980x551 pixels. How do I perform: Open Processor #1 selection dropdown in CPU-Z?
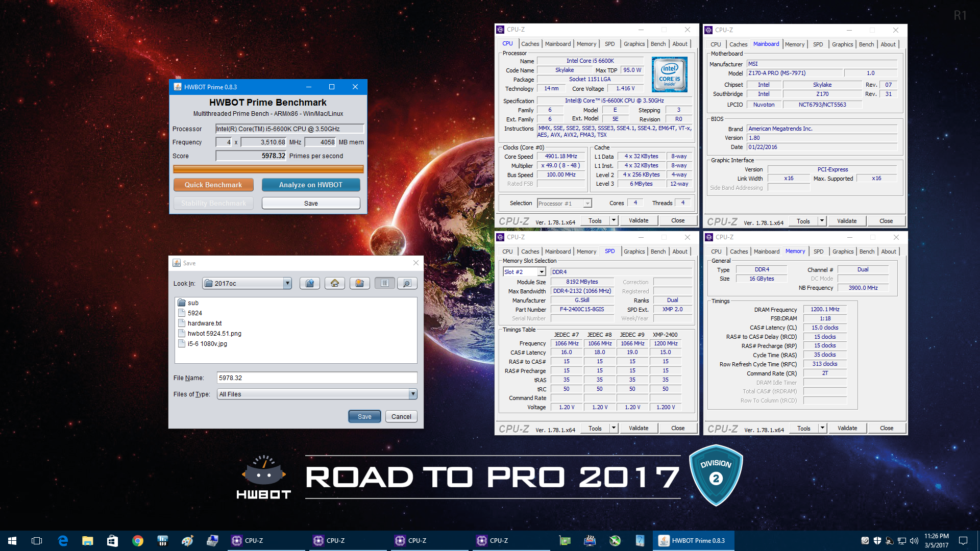(587, 203)
